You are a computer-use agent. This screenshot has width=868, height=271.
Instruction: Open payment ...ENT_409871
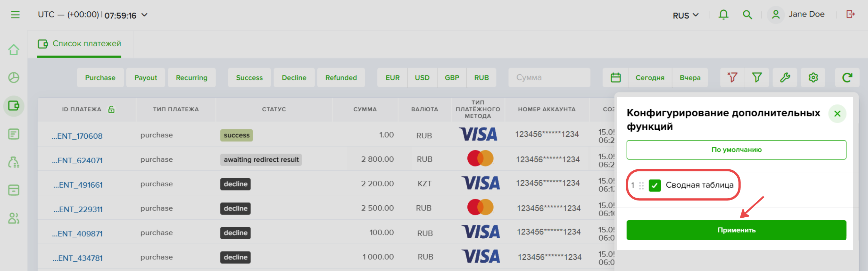coord(77,234)
